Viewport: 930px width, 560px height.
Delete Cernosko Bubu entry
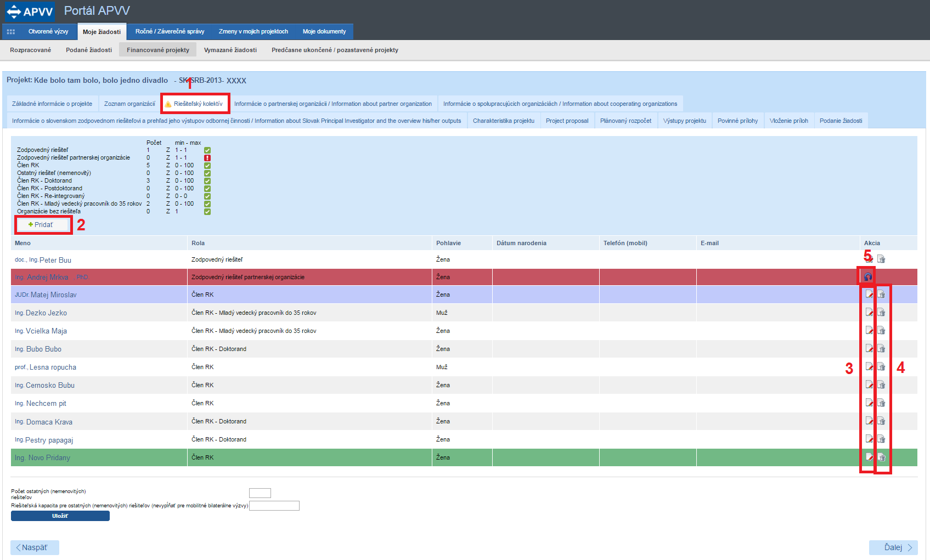pos(881,384)
